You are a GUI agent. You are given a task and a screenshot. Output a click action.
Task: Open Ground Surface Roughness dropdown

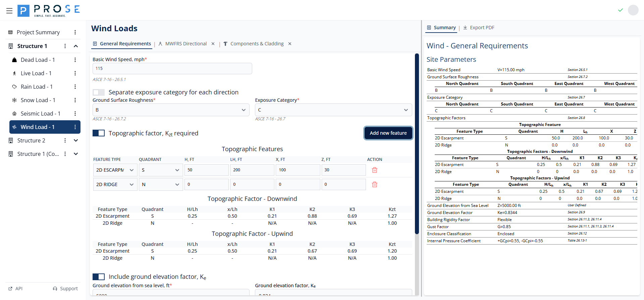(171, 110)
